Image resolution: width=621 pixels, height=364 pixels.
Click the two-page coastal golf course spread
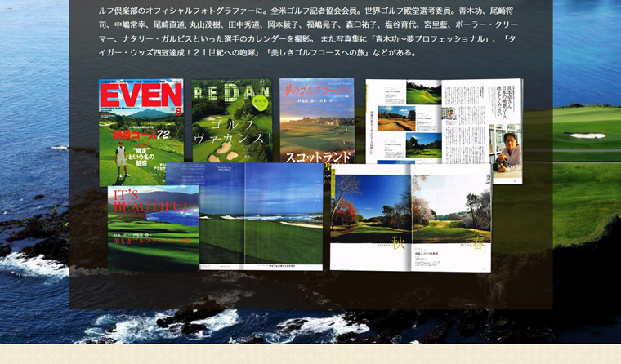pos(261,216)
